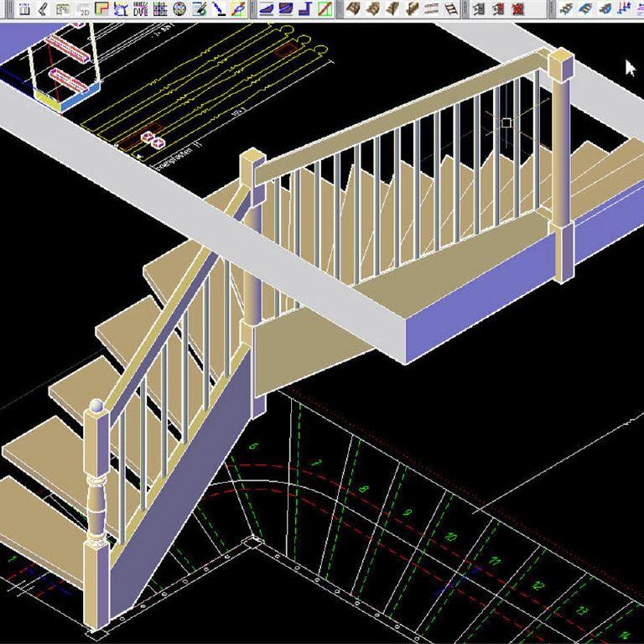
Task: Open the grid of purple squares icon
Action: tap(159, 9)
